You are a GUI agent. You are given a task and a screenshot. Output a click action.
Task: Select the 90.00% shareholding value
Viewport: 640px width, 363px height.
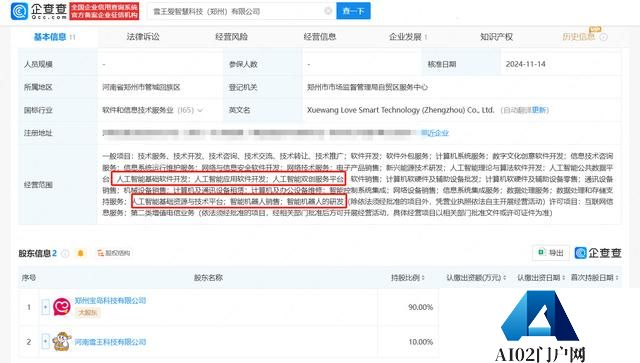tap(420, 307)
